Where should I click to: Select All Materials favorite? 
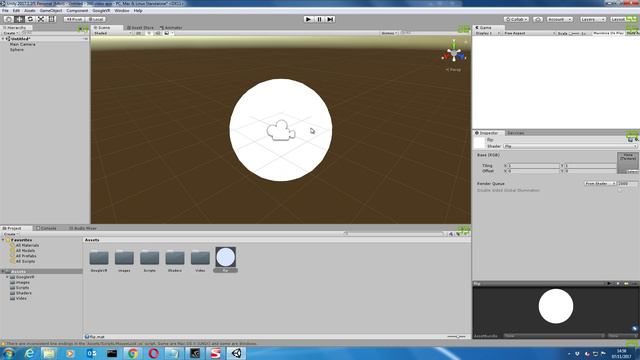coord(27,245)
